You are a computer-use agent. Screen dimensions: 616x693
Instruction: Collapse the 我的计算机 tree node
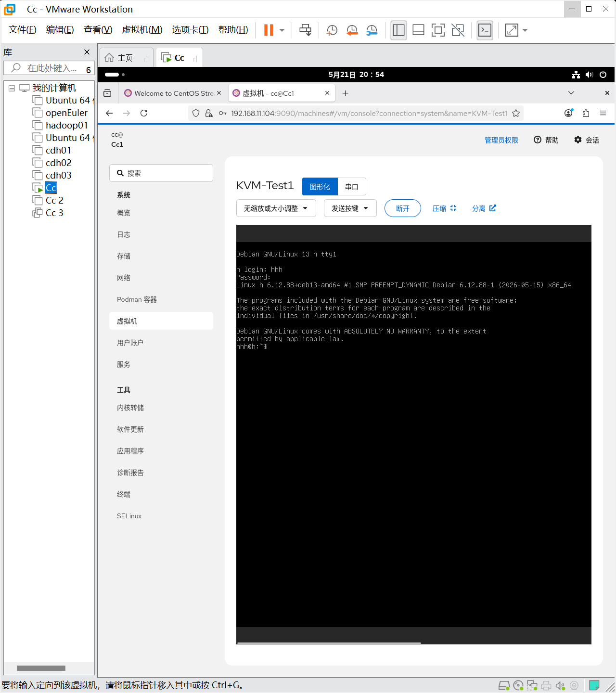click(x=12, y=88)
